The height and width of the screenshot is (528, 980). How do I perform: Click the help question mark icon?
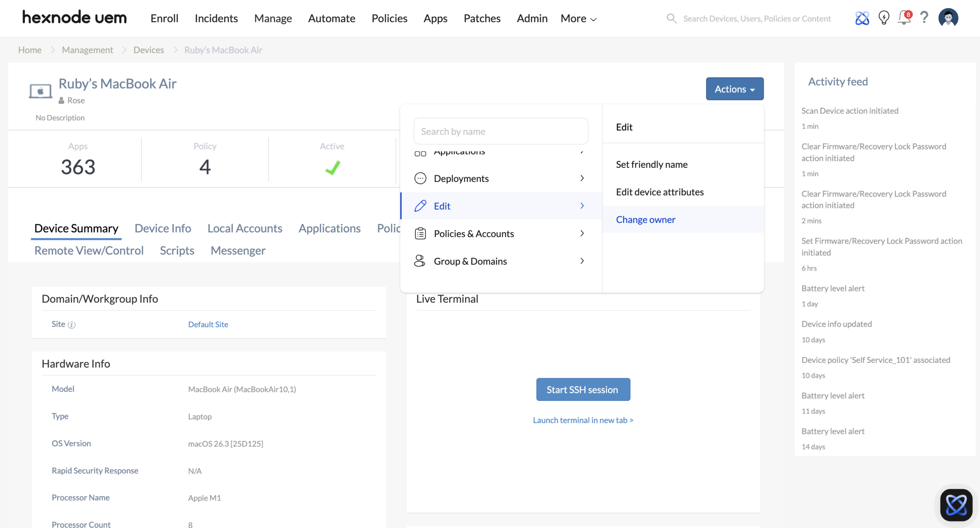924,18
